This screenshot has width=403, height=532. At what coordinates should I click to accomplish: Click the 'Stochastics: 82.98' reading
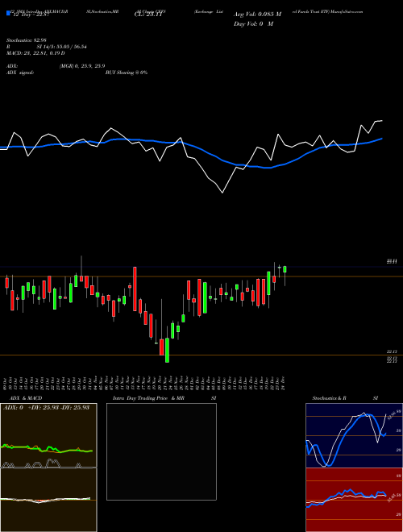pyautogui.click(x=27, y=40)
